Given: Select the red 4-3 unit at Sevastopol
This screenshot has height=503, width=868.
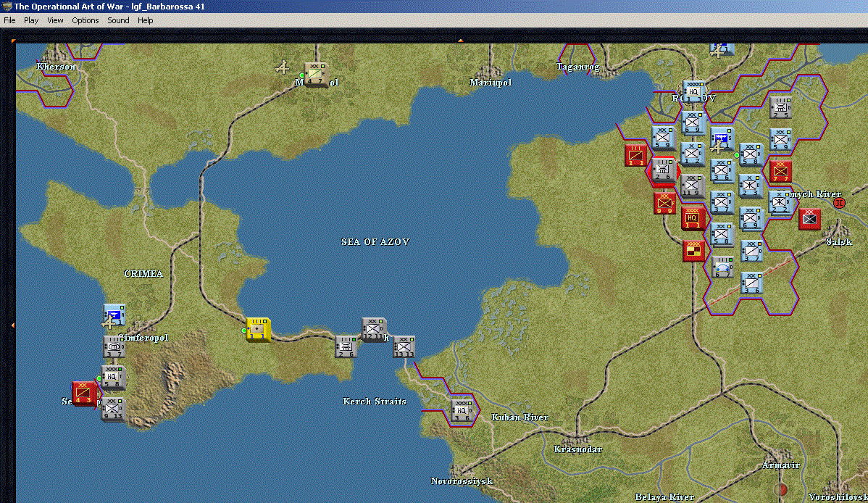Looking at the screenshot, I should coord(84,394).
